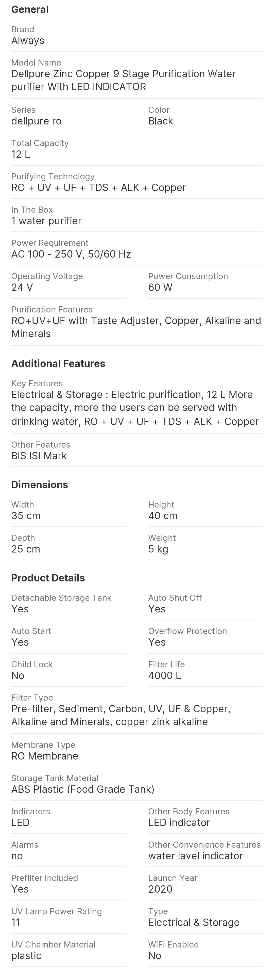Click the Additional Features heading
This screenshot has height=980, width=274.
[x=58, y=364]
